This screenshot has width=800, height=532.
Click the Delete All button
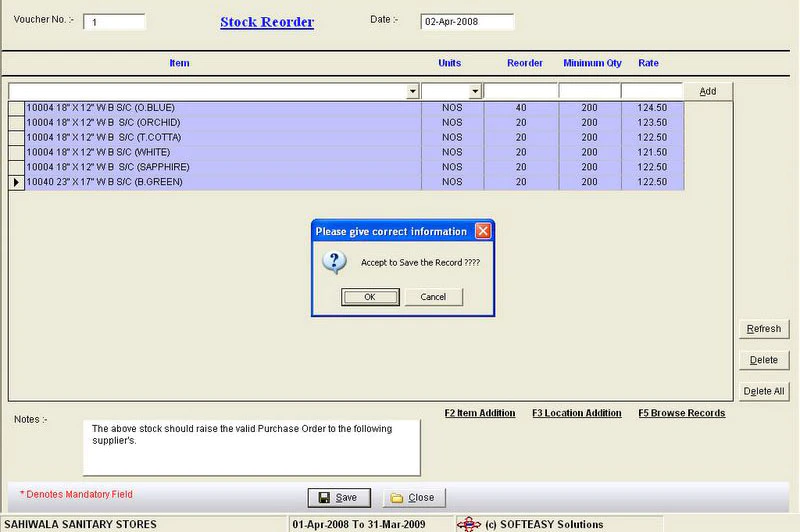point(764,391)
